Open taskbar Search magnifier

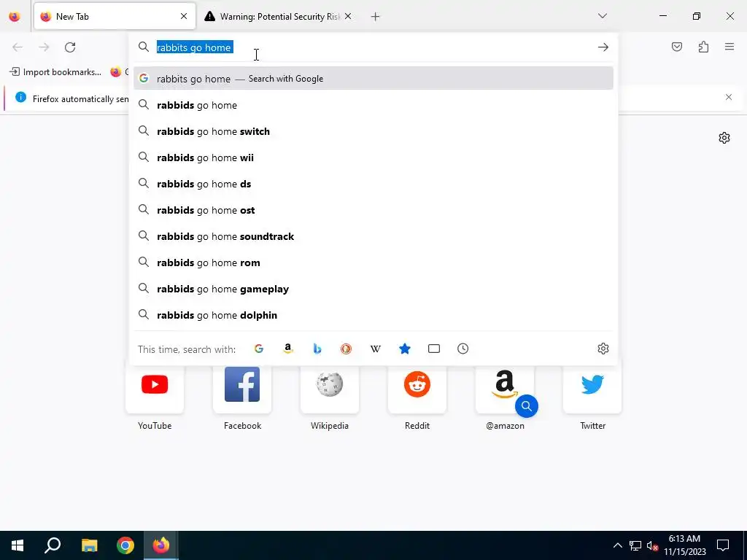[53, 545]
